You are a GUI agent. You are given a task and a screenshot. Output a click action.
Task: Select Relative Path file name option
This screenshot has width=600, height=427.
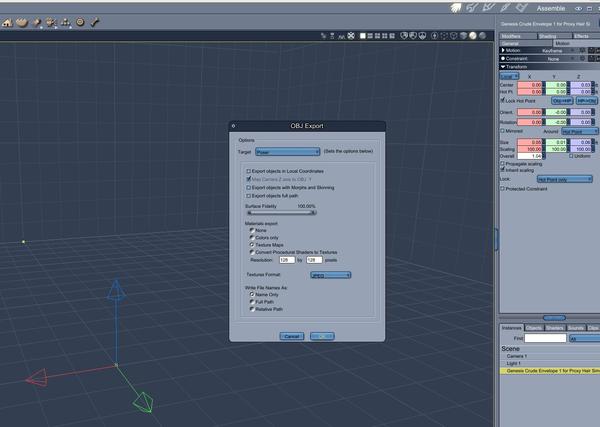pyautogui.click(x=252, y=309)
